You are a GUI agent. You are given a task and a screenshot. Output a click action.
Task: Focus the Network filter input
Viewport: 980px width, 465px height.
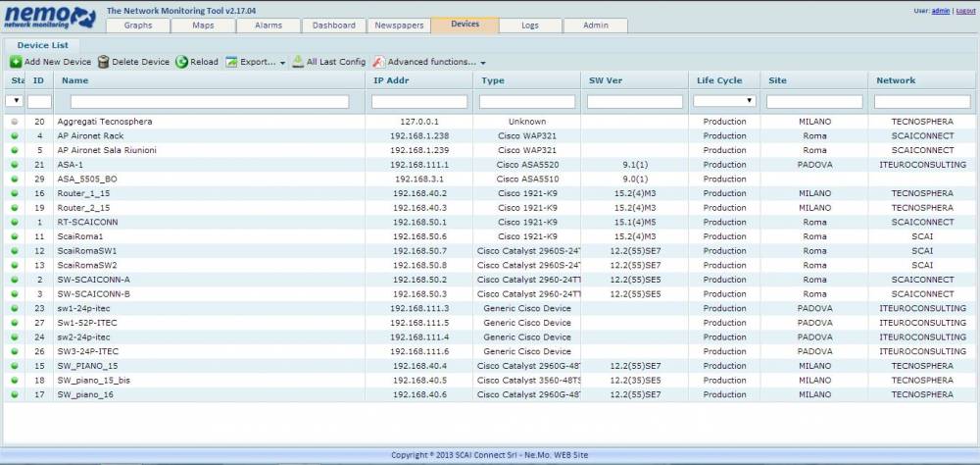pyautogui.click(x=922, y=101)
